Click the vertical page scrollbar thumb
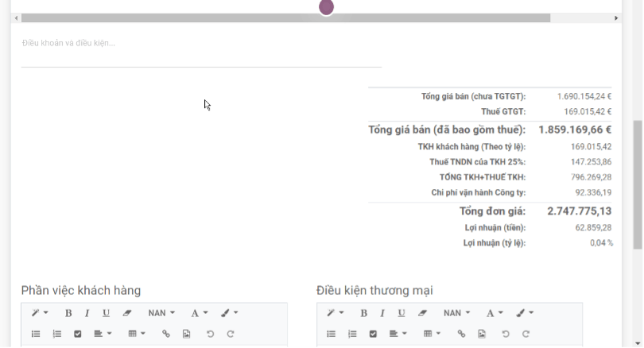 click(638, 184)
